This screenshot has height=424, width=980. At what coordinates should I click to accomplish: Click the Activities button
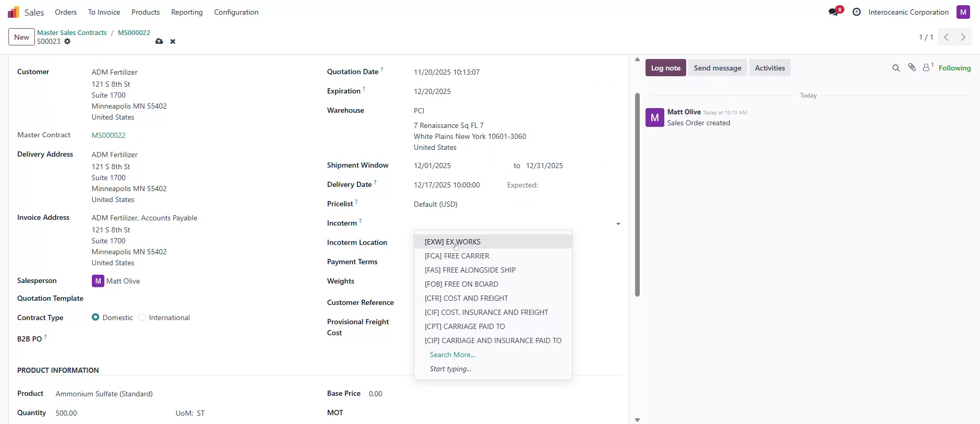pos(770,68)
